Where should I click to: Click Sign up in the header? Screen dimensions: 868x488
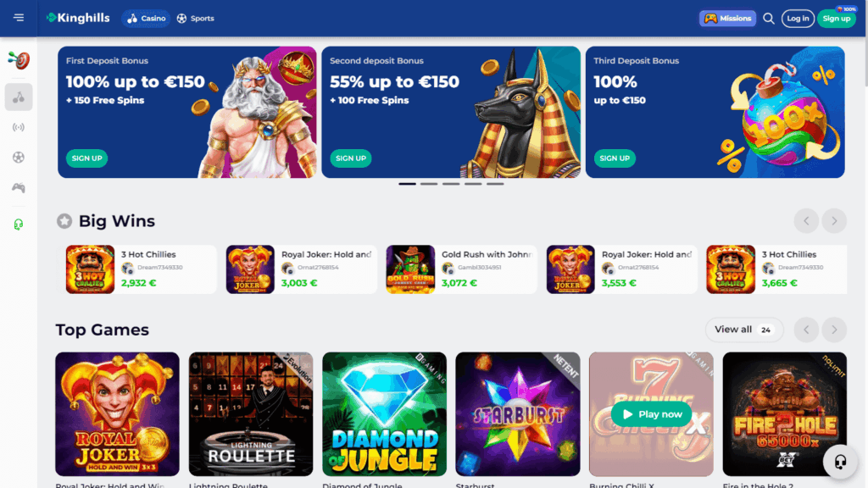click(x=837, y=19)
